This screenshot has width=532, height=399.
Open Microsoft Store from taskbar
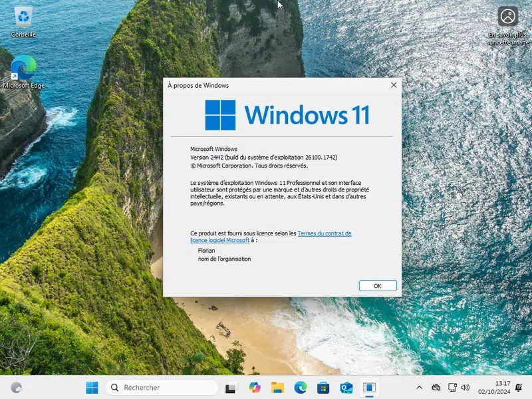coord(323,388)
